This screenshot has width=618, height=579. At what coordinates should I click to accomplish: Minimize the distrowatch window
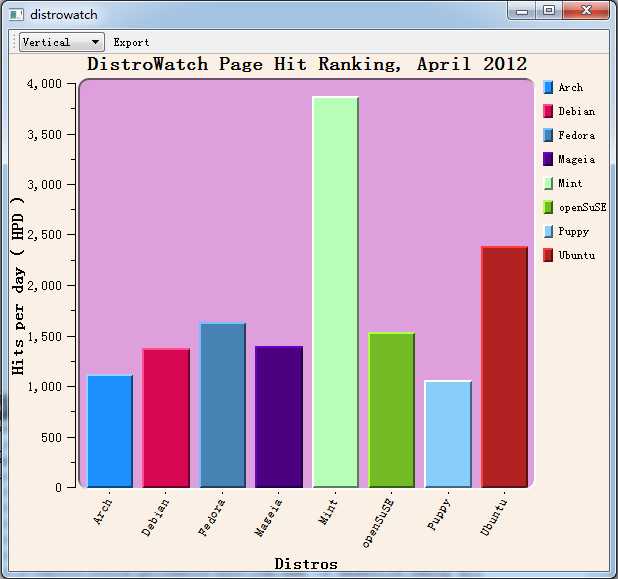[522, 11]
